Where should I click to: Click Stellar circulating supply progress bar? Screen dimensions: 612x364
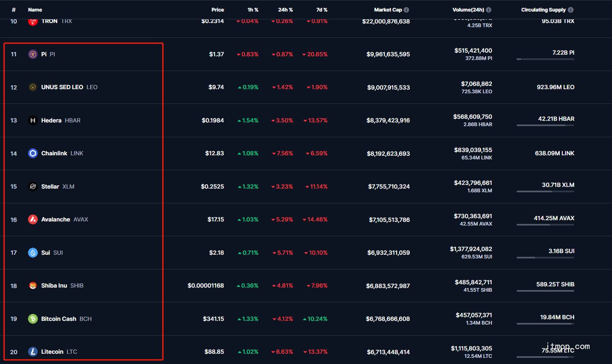tap(545, 191)
